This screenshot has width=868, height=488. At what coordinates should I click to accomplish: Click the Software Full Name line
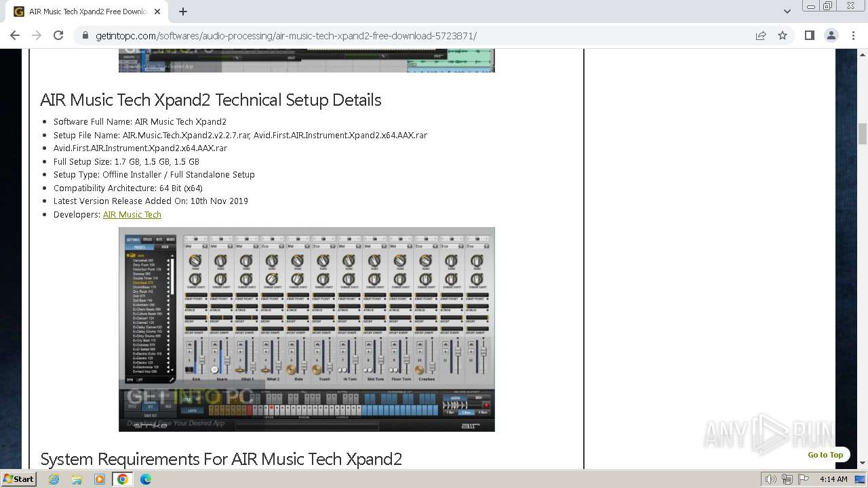click(x=140, y=122)
